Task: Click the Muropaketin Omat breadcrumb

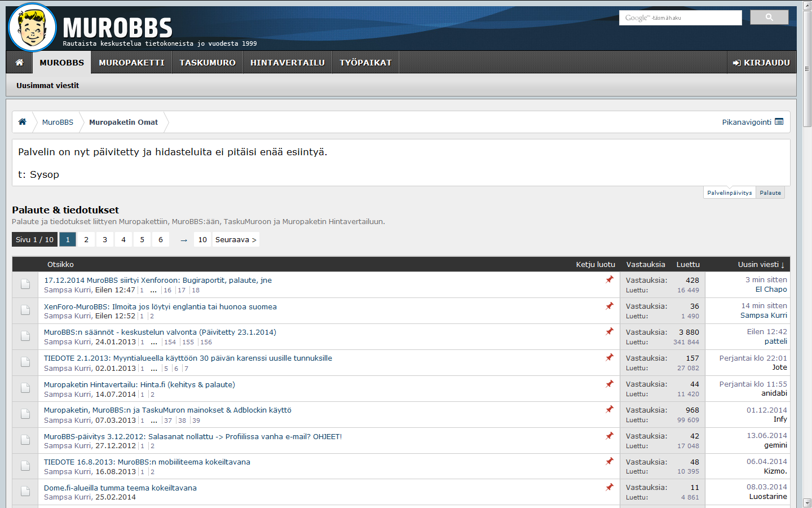Action: click(x=123, y=122)
